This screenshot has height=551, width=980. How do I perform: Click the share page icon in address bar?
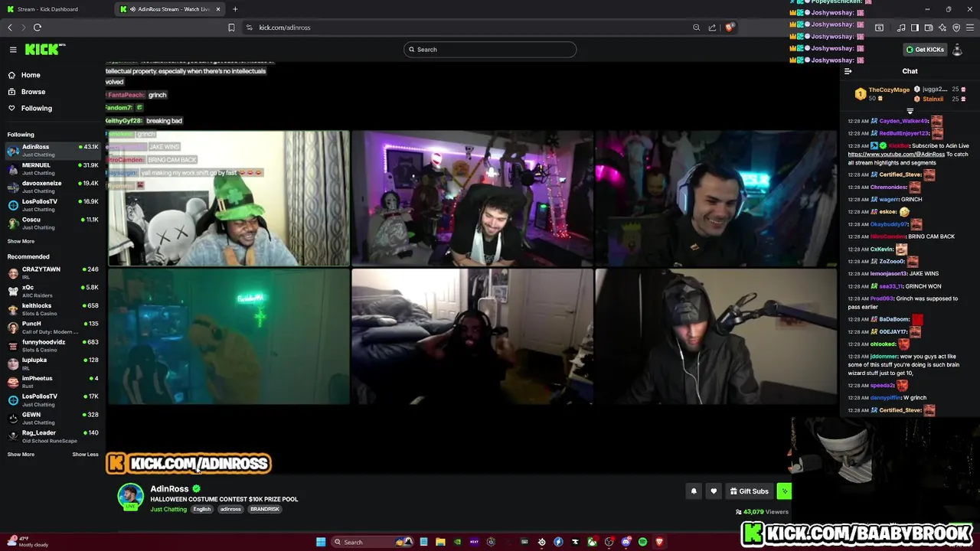(712, 28)
